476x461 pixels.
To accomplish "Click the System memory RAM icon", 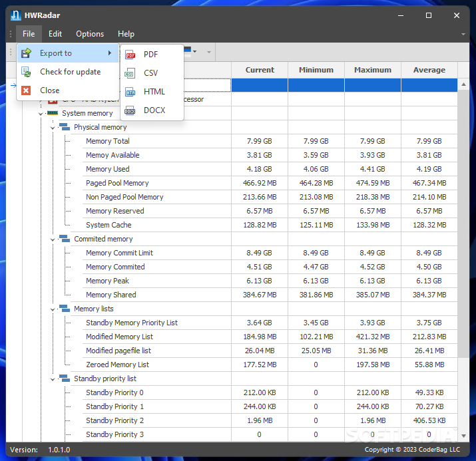I will coord(53,113).
